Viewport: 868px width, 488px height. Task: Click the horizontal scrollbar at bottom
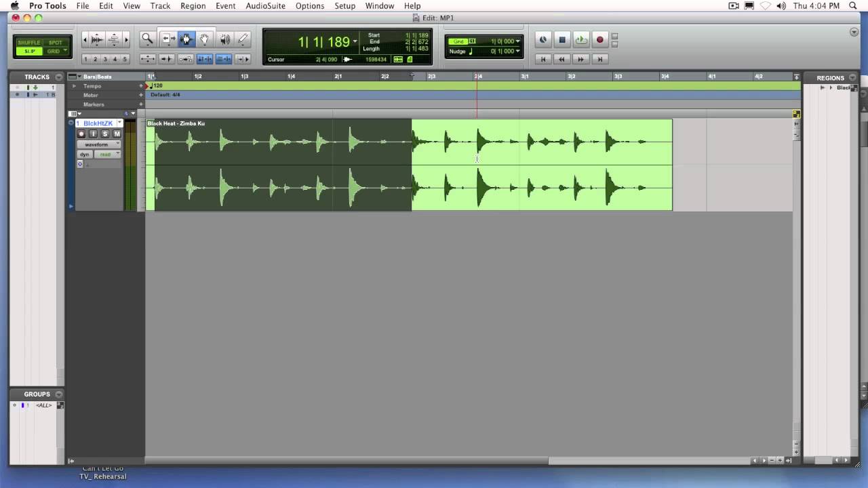347,461
